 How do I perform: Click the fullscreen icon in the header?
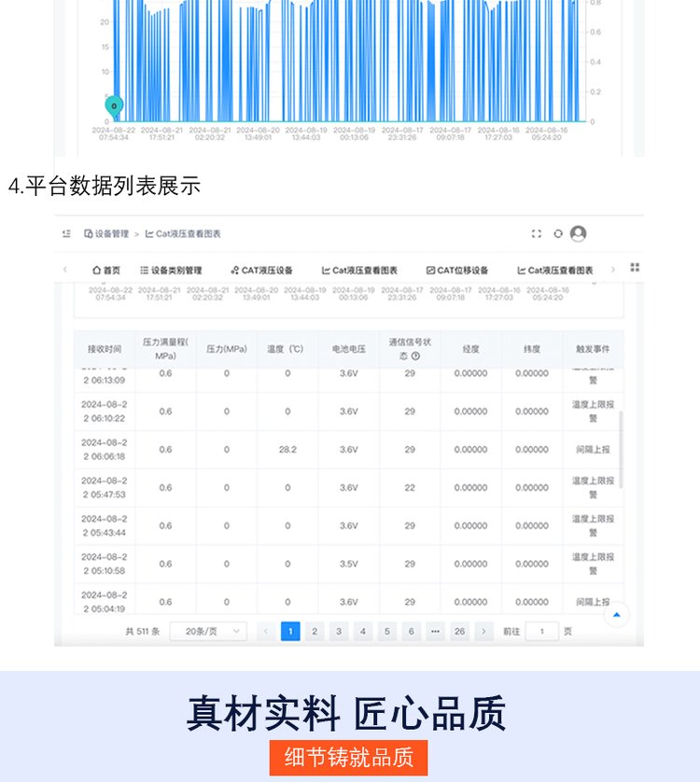[537, 233]
